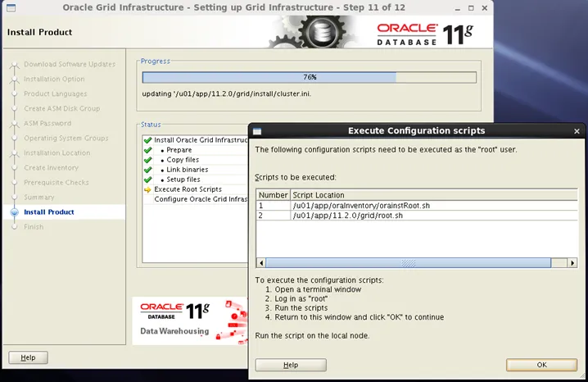Click OK in Execute Configuration scripts dialog
This screenshot has height=382, width=588.
(x=541, y=365)
